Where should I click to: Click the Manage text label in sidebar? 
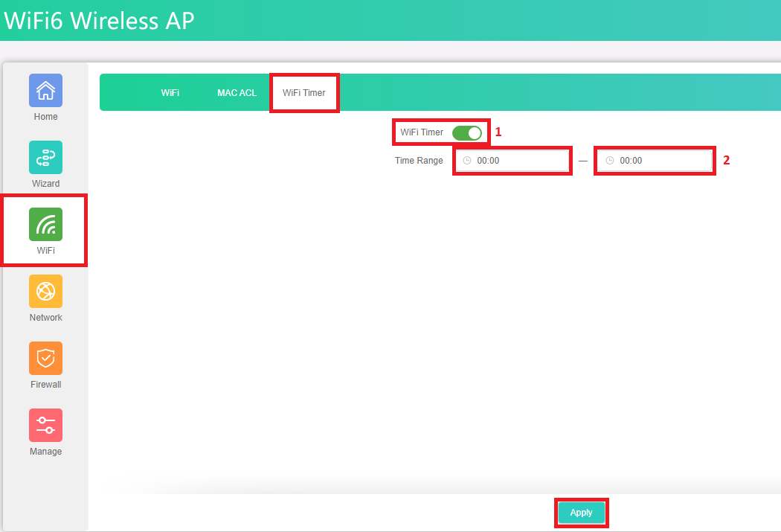[45, 452]
